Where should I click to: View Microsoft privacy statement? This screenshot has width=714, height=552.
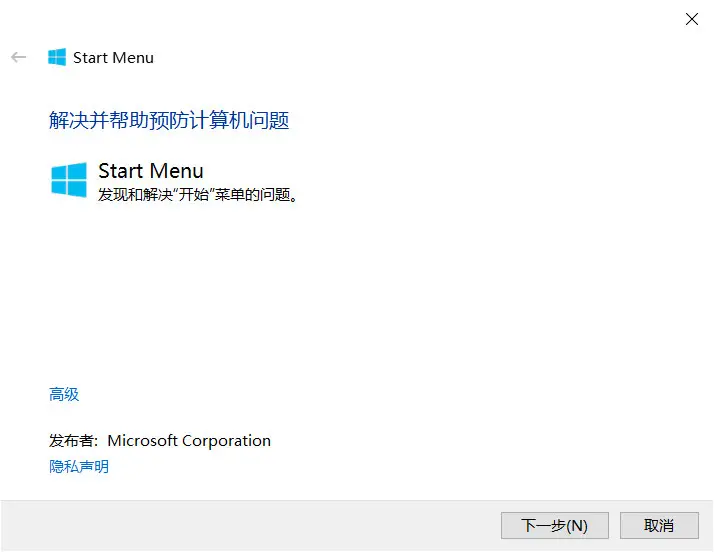tap(79, 466)
